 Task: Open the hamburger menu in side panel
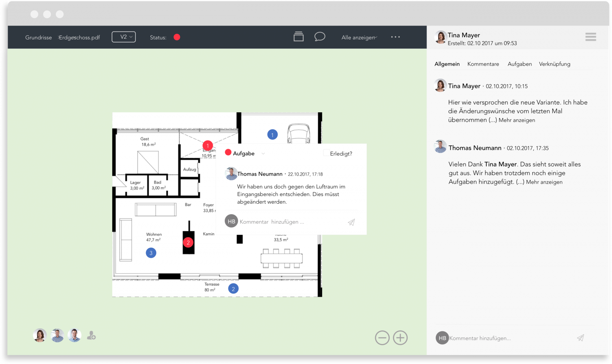(591, 37)
